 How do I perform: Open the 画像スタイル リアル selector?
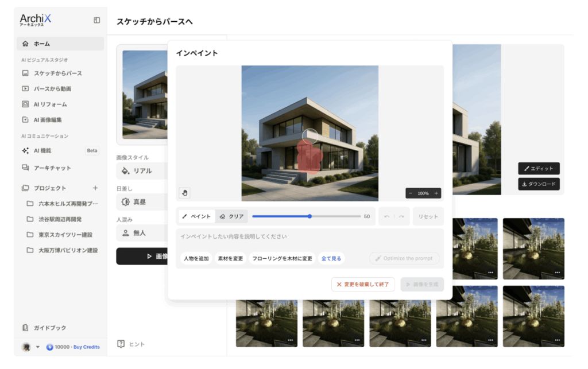pyautogui.click(x=142, y=171)
